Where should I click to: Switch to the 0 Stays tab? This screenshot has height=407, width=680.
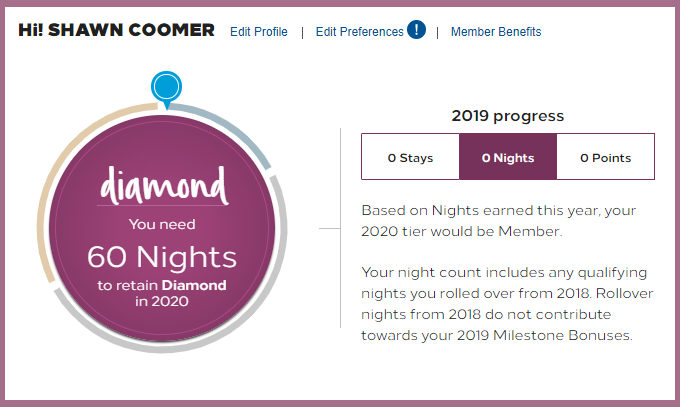pyautogui.click(x=410, y=158)
